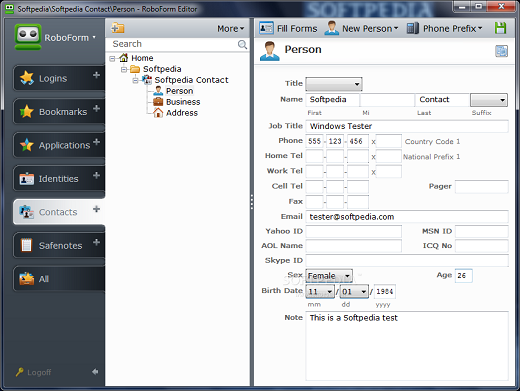Screen dimensions: 520x391
Task: Add a new safenote with plus icon
Action: [96, 242]
